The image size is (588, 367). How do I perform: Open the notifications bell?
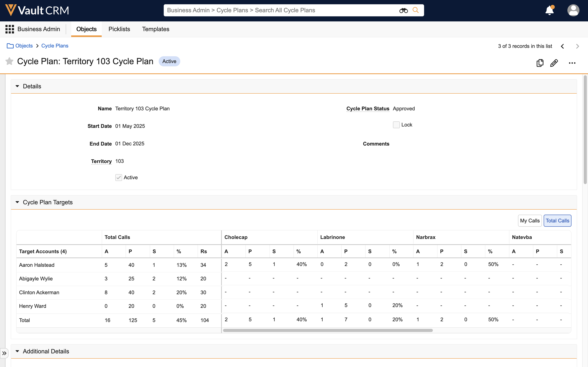[549, 11]
